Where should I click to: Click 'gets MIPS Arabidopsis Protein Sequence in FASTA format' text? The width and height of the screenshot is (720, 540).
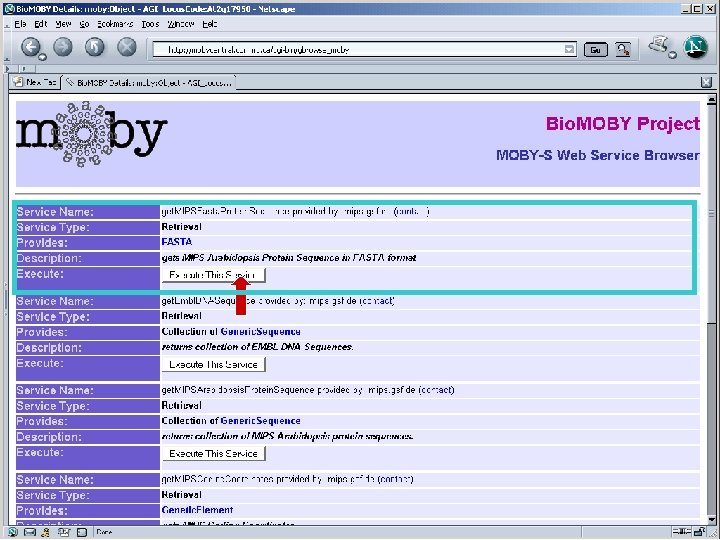tap(289, 258)
